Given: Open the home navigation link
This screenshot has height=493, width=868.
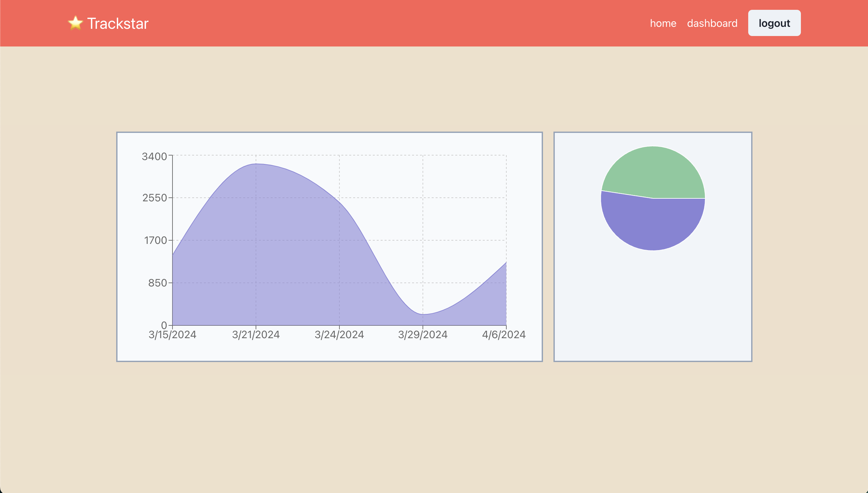Looking at the screenshot, I should pos(663,23).
